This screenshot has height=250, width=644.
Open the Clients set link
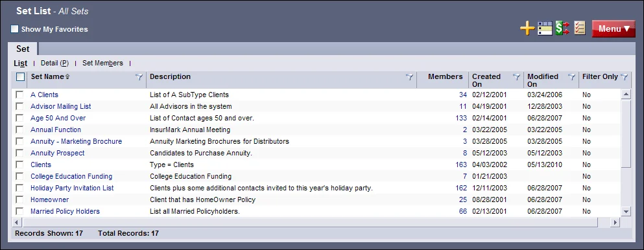pyautogui.click(x=41, y=165)
